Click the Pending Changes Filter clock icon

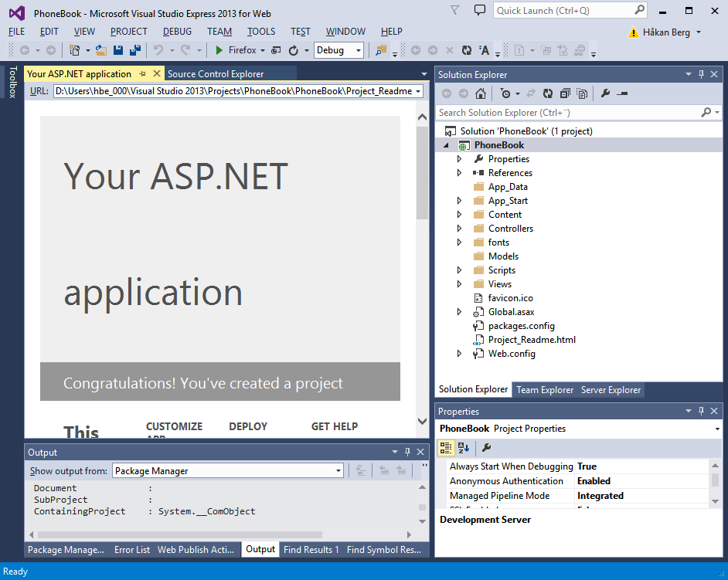tap(505, 93)
